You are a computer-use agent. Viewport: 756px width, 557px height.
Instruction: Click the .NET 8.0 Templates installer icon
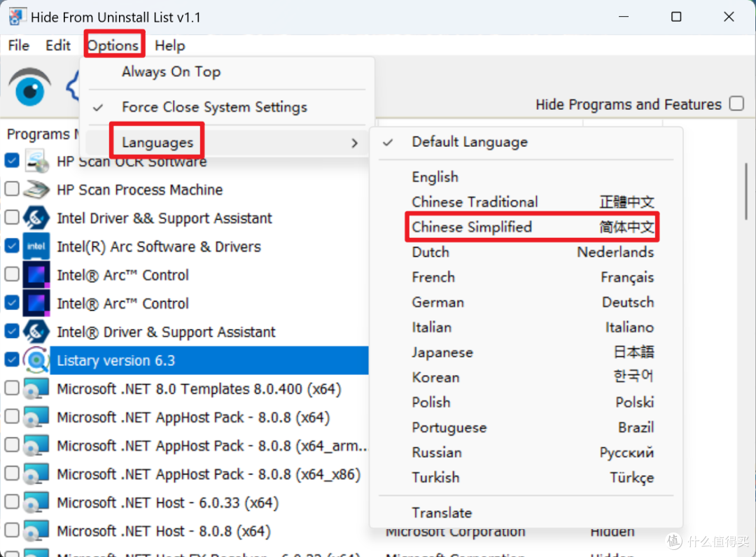point(36,388)
